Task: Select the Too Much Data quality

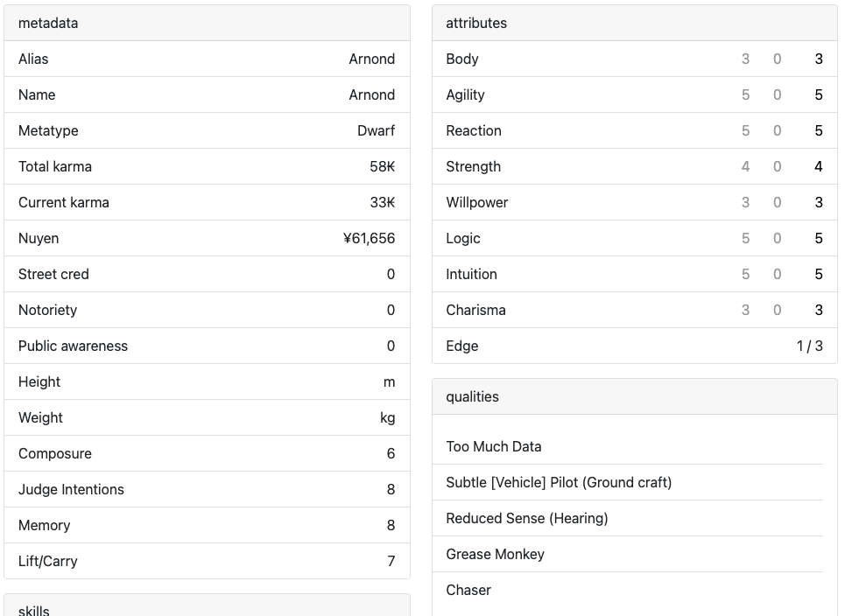Action: 494,446
